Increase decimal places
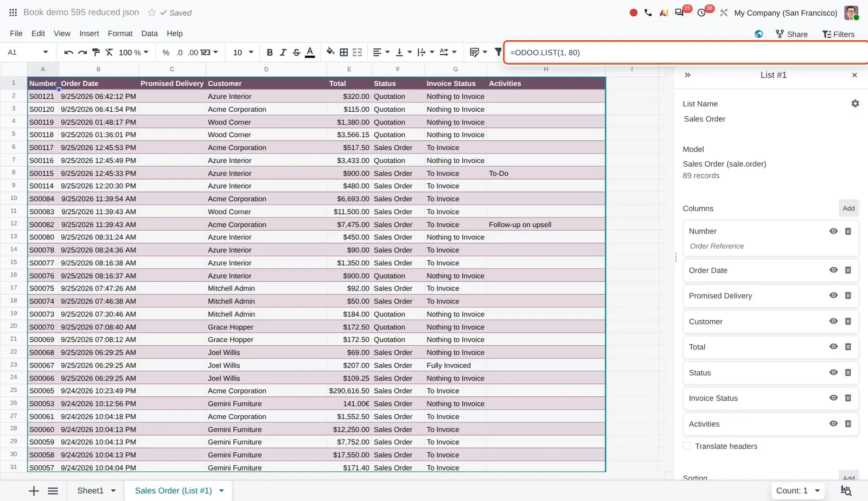This screenshot has height=501, width=868. [x=193, y=52]
